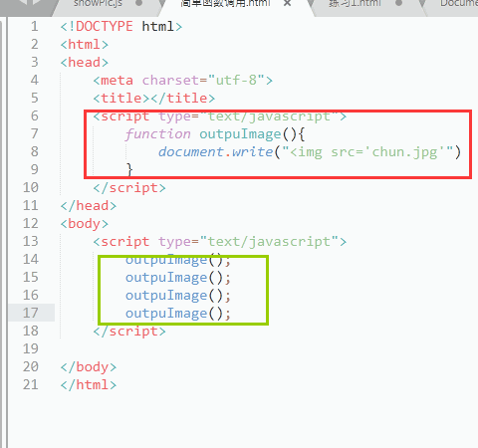Click line number 21 in gutter

(x=31, y=384)
